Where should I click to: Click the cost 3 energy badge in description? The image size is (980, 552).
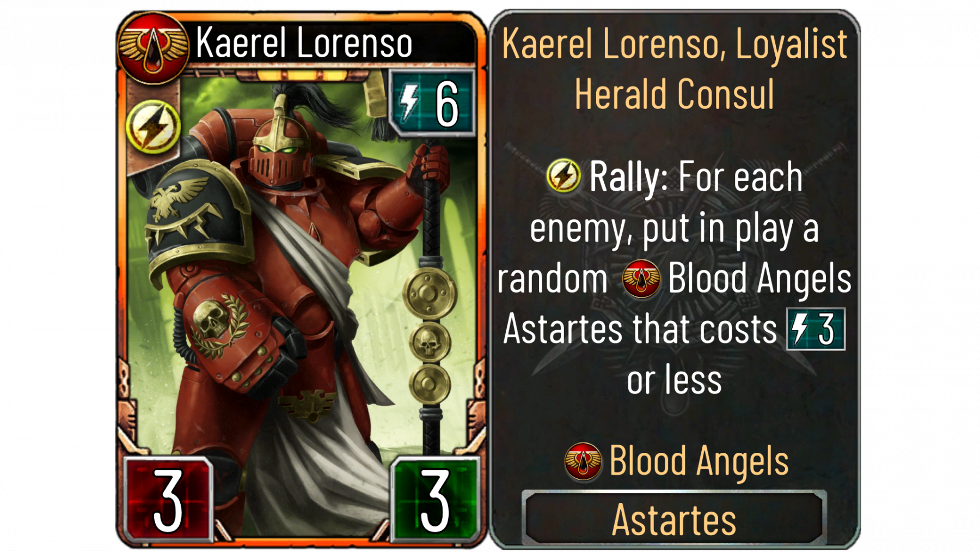pyautogui.click(x=816, y=329)
